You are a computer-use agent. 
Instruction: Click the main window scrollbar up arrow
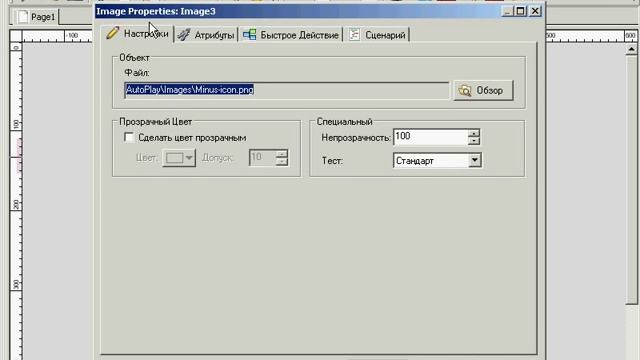631,49
